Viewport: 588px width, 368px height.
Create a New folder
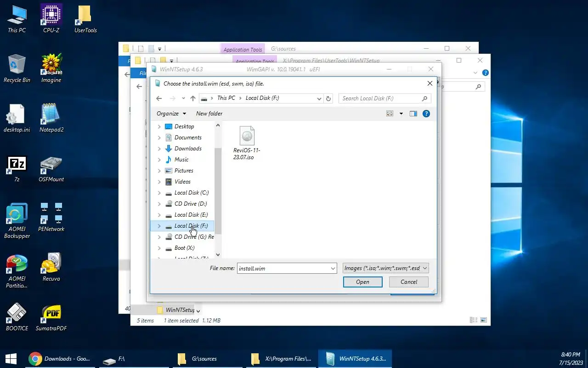pyautogui.click(x=209, y=114)
